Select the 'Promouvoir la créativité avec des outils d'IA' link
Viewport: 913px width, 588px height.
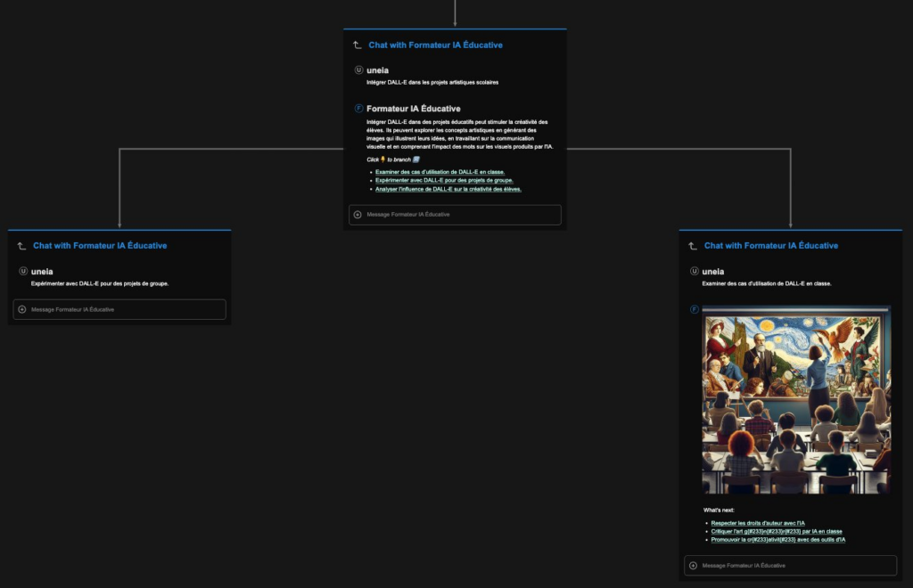777,539
